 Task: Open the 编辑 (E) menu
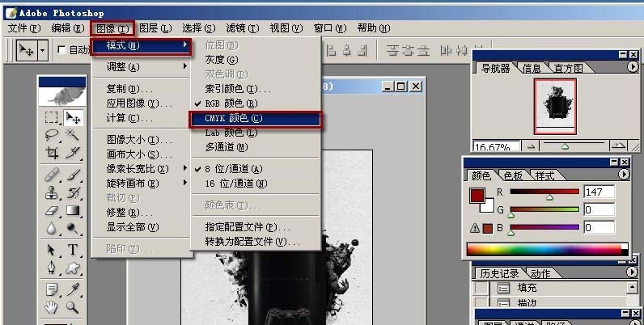tap(67, 28)
